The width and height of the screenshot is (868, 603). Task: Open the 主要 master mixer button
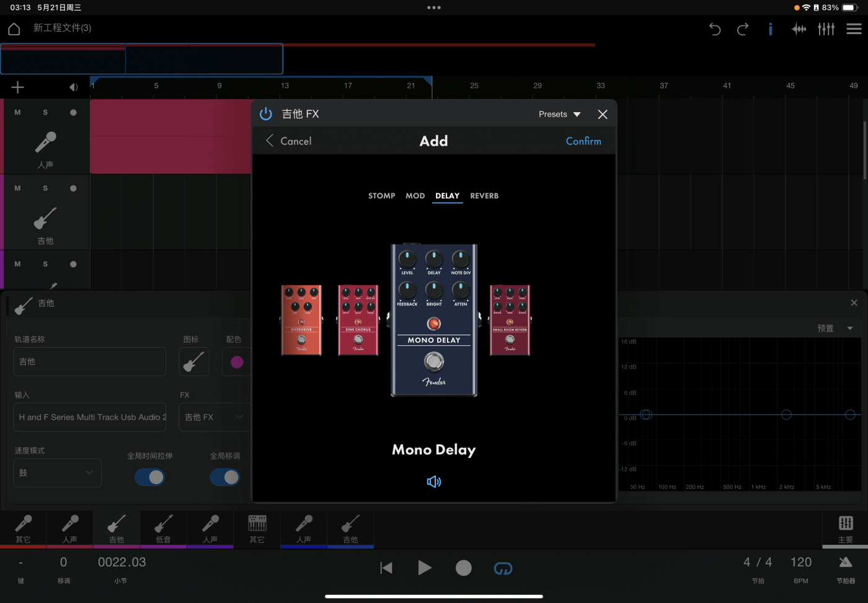846,529
